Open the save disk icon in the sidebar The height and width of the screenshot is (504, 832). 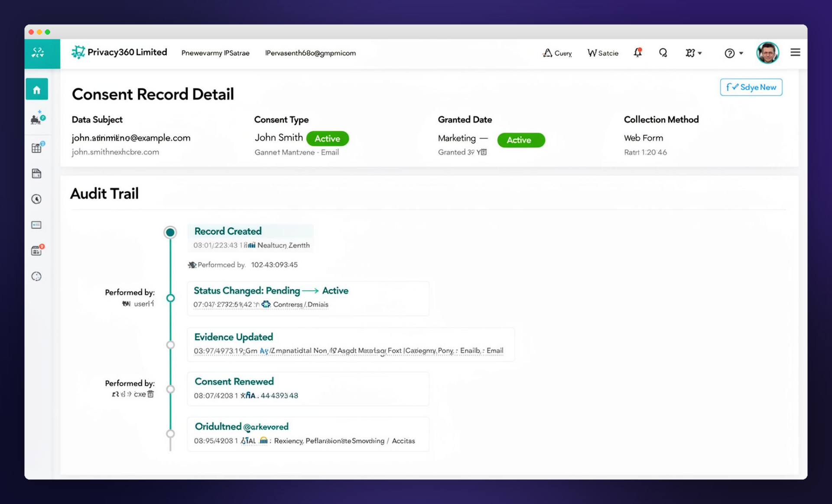click(36, 173)
